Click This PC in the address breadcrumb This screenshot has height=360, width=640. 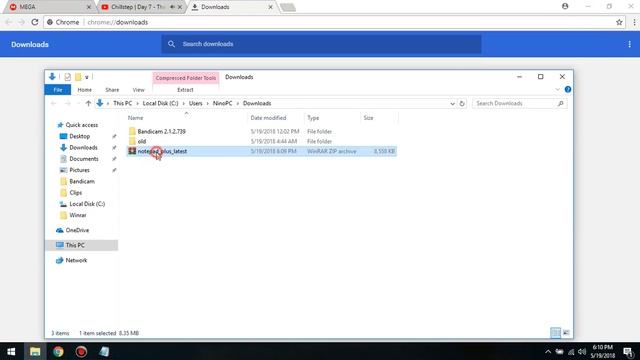122,104
